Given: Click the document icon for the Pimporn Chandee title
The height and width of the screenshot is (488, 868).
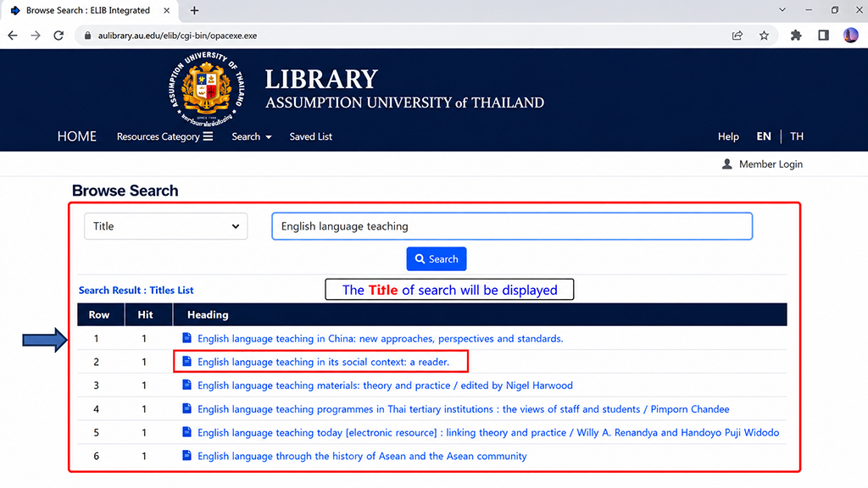Looking at the screenshot, I should pyautogui.click(x=186, y=408).
